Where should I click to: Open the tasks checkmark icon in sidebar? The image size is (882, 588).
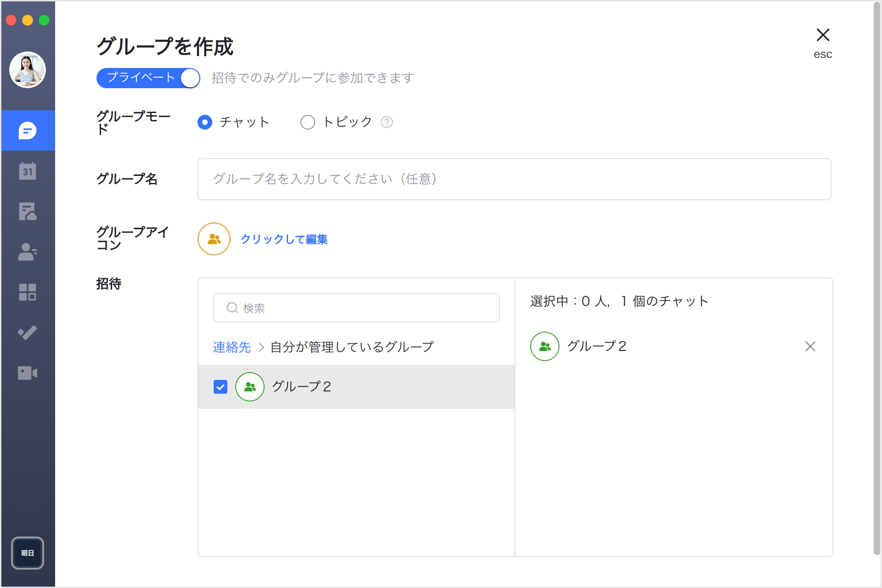coord(28,333)
